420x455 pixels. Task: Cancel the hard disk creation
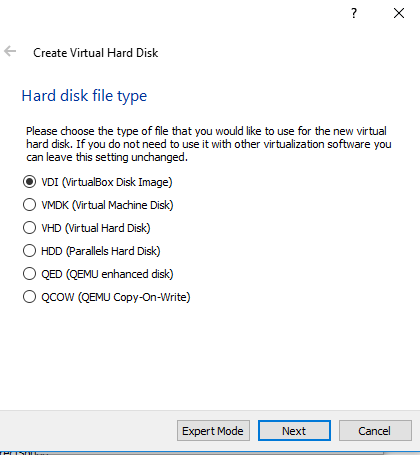click(x=375, y=431)
